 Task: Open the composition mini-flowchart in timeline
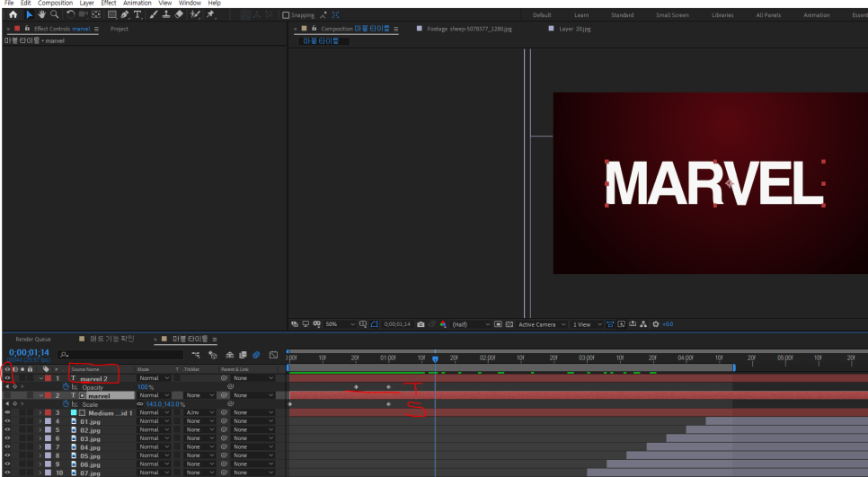click(x=196, y=355)
